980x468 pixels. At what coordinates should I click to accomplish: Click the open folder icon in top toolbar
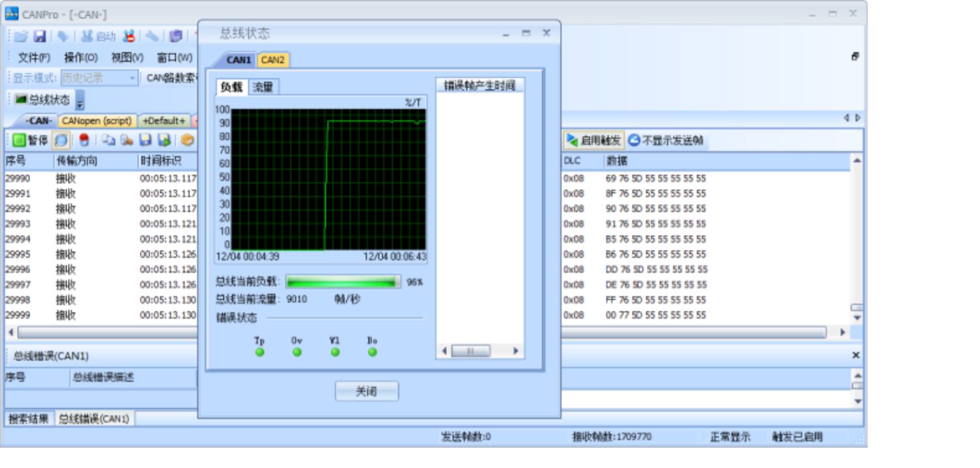pyautogui.click(x=22, y=37)
